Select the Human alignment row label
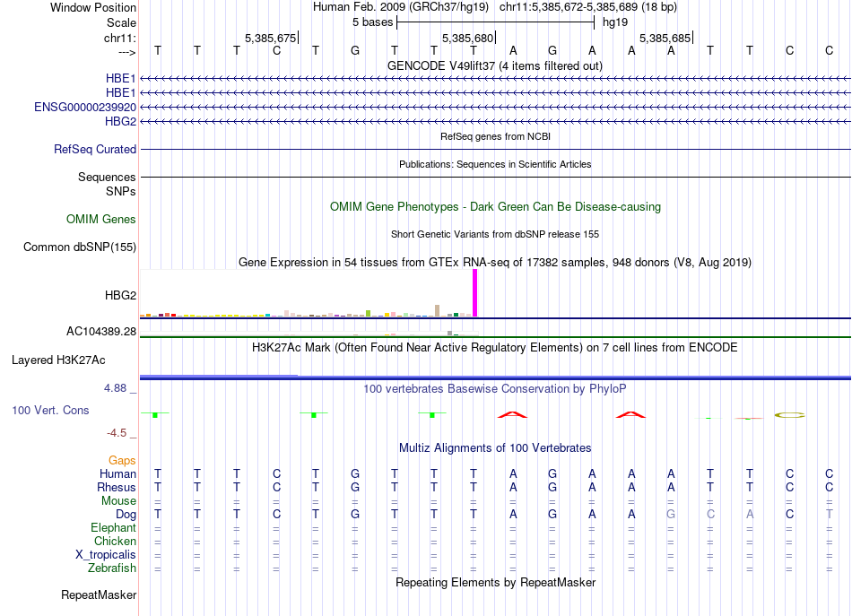Screen dimensions: 852x616 click(x=117, y=473)
